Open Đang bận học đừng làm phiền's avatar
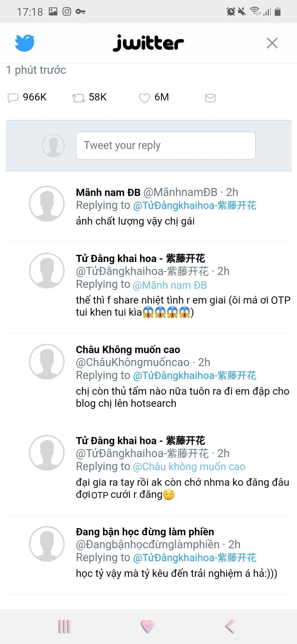This screenshot has height=644, width=297. [x=47, y=544]
